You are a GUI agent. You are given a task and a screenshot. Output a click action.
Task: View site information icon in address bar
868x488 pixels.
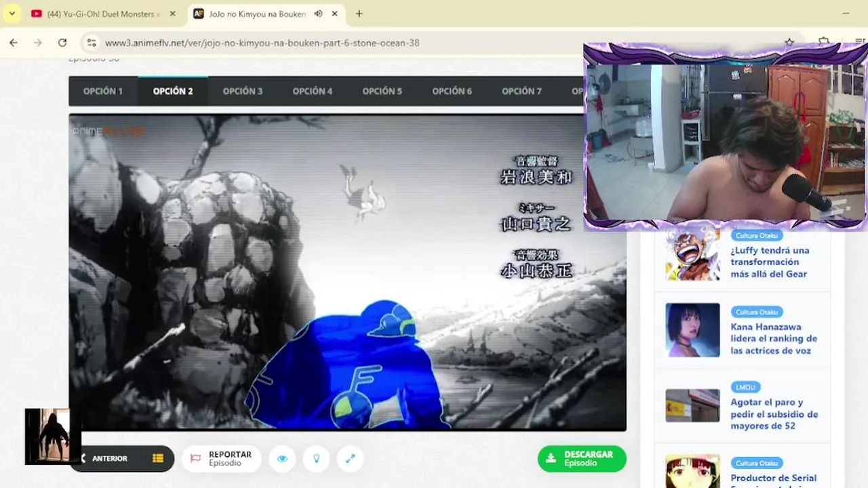point(92,43)
